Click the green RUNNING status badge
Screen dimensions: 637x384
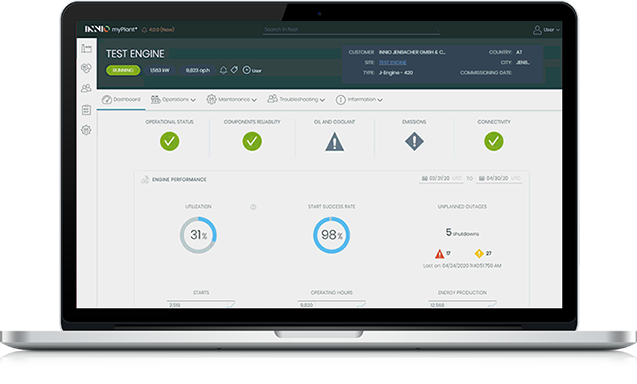tap(123, 70)
